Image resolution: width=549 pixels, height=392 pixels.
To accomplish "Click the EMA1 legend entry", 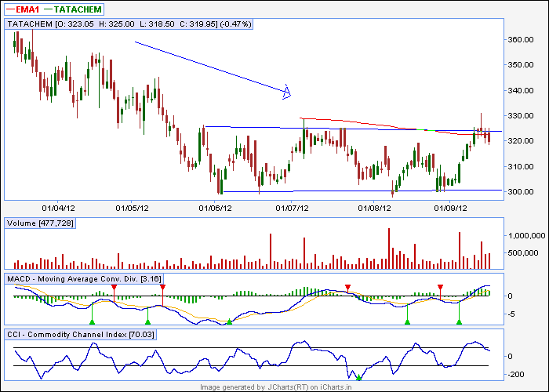I will pyautogui.click(x=23, y=9).
